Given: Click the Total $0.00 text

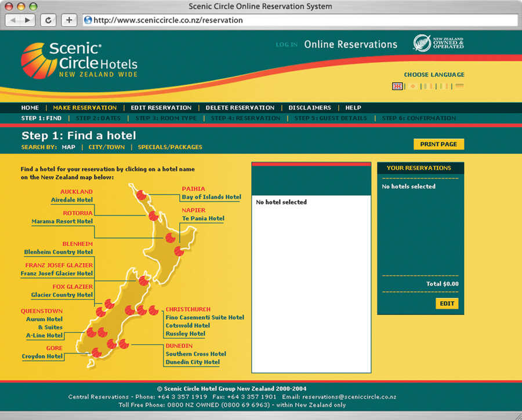Looking at the screenshot, I should point(443,284).
